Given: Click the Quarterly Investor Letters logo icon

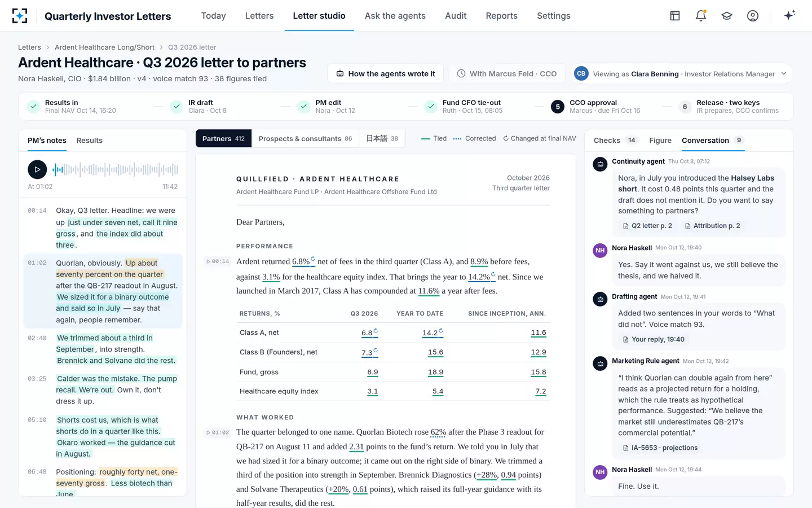Looking at the screenshot, I should [20, 16].
